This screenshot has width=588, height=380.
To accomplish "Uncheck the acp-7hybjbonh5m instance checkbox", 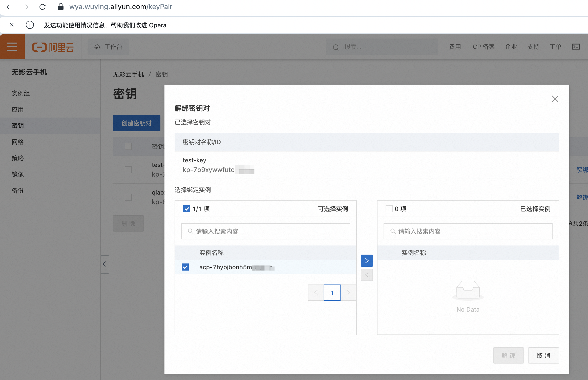I will pos(185,267).
